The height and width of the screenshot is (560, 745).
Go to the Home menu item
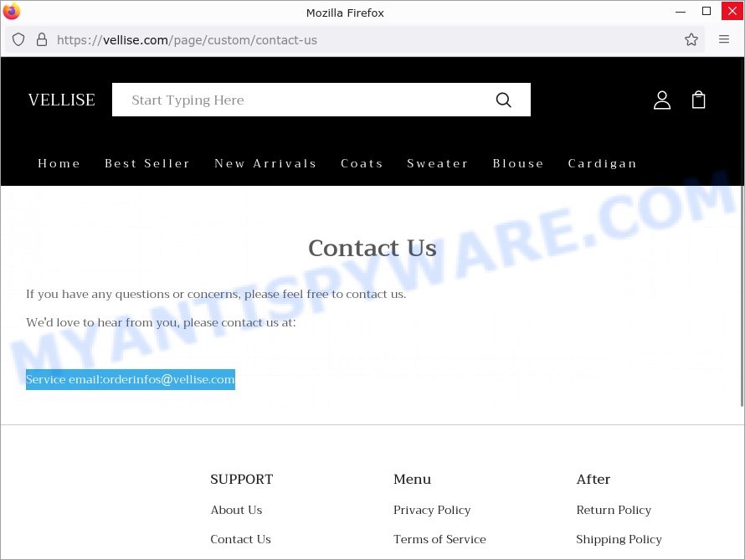(59, 163)
